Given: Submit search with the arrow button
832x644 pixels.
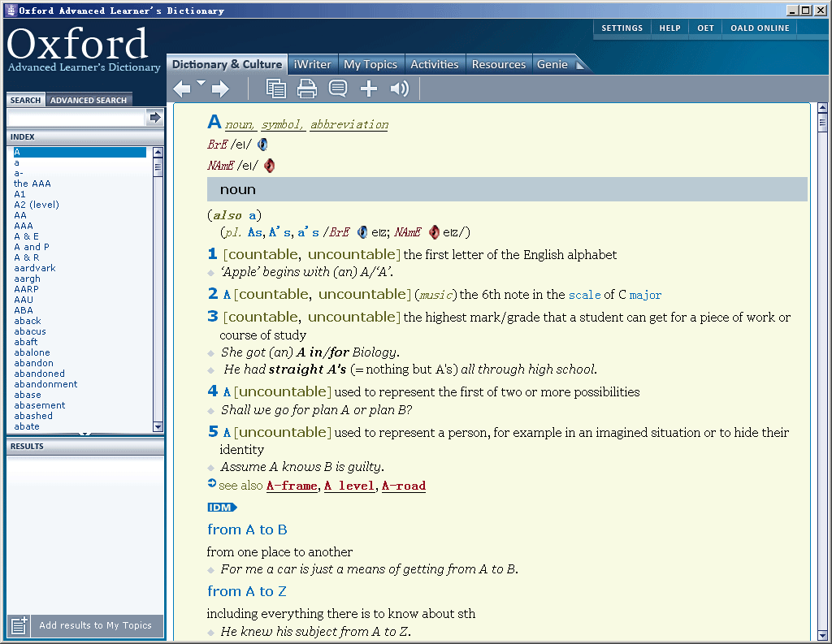Looking at the screenshot, I should 155,117.
